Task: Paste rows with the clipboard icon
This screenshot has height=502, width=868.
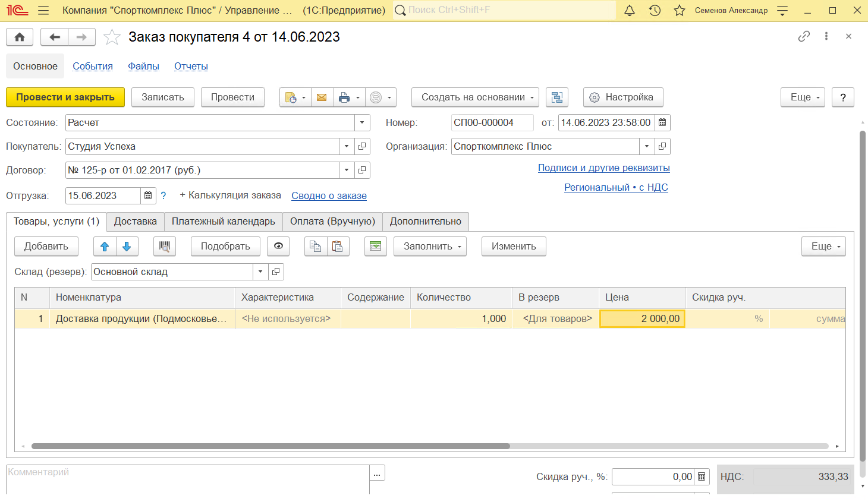Action: 338,247
